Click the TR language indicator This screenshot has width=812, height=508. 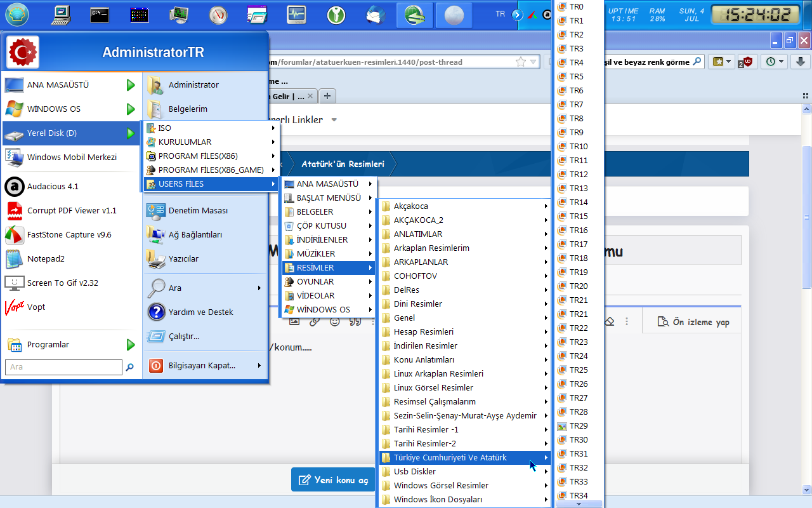click(501, 14)
